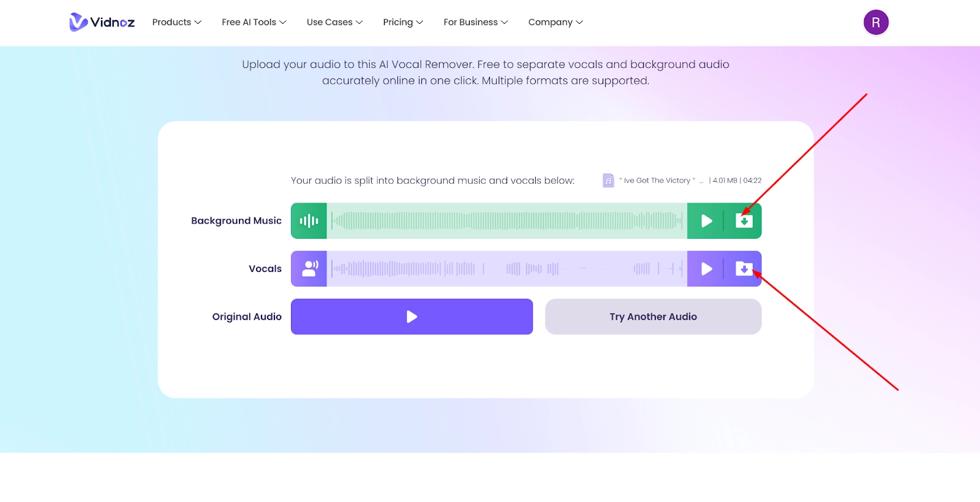The image size is (980, 502).
Task: Open the For Business menu
Action: pos(475,22)
